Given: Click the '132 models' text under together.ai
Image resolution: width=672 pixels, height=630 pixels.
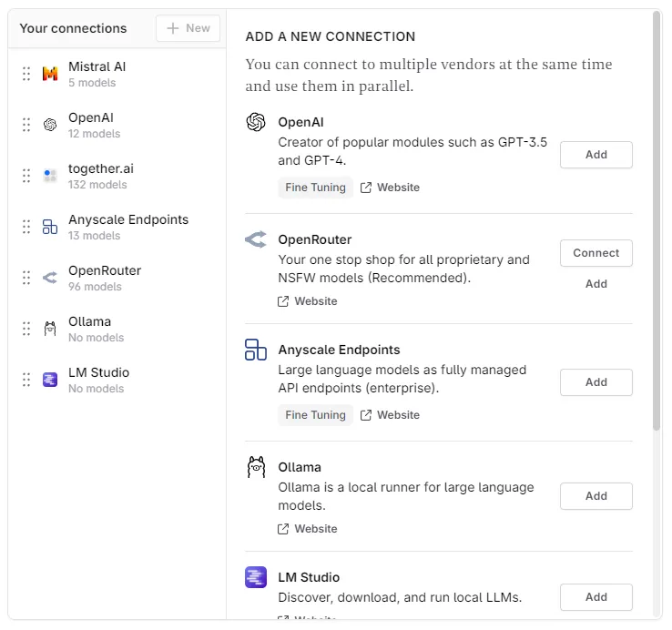Looking at the screenshot, I should [x=97, y=185].
